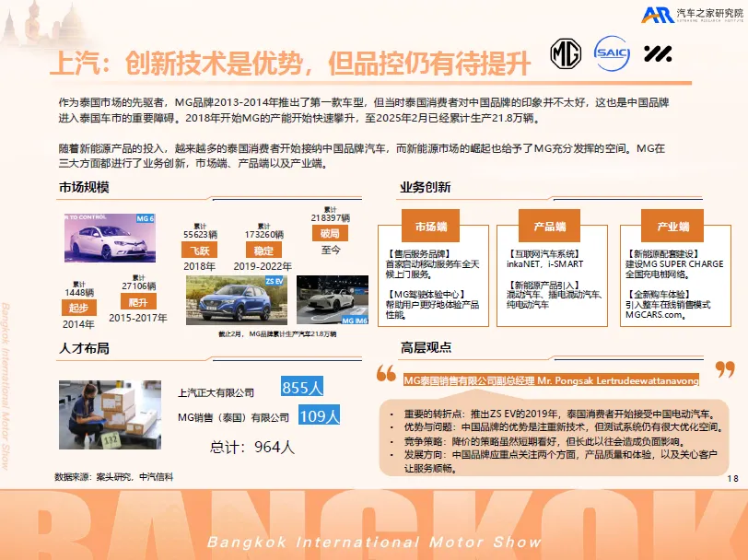Viewport: 748px width, 560px height.
Task: Click the 173260辆 cumulative figure
Action: pyautogui.click(x=264, y=234)
